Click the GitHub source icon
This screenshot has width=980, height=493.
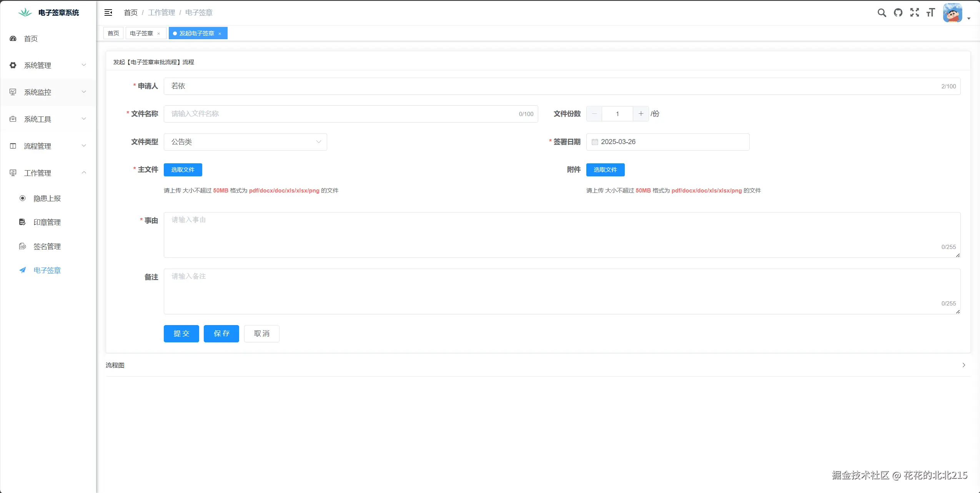point(898,13)
